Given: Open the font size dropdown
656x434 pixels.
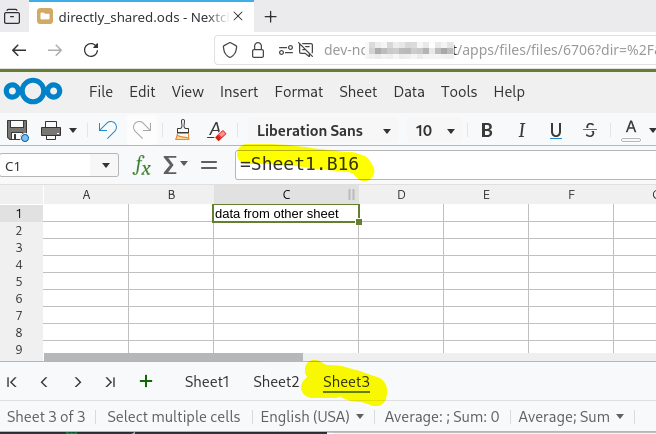Looking at the screenshot, I should pos(452,131).
